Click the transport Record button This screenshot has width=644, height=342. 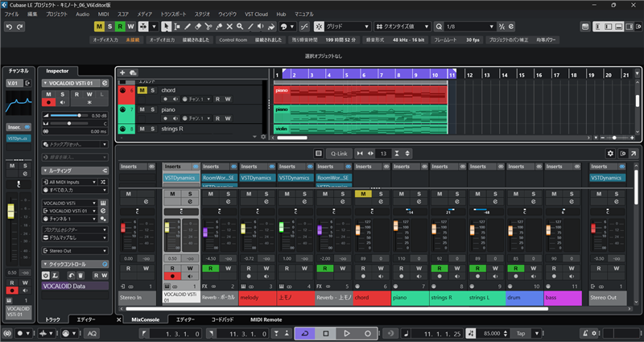pos(368,333)
